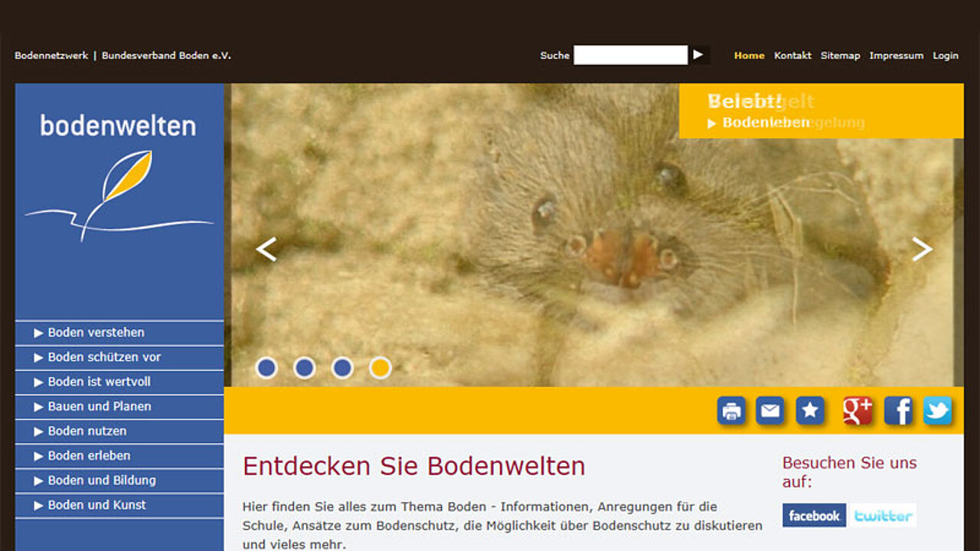This screenshot has height=551, width=980.
Task: Go to Home in top navigation
Action: [x=749, y=56]
